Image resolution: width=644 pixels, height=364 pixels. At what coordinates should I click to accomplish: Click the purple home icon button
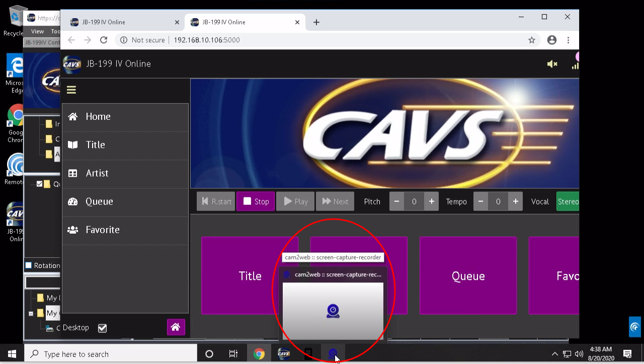pyautogui.click(x=176, y=327)
